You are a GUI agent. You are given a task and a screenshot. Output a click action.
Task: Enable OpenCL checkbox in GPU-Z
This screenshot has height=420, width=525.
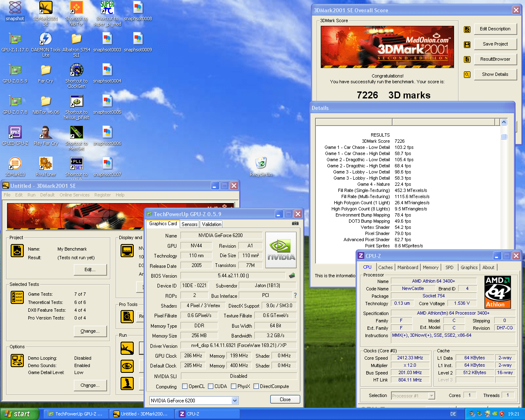[185, 386]
